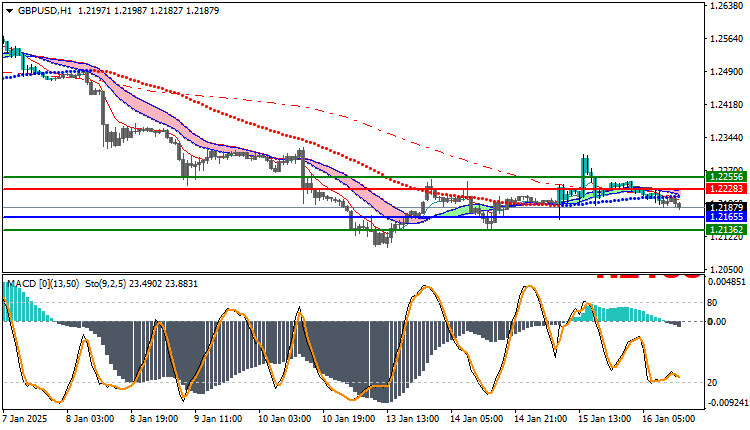The image size is (750, 430).
Task: Click the 10 Jan 19:00 time axis label
Action: (x=349, y=419)
